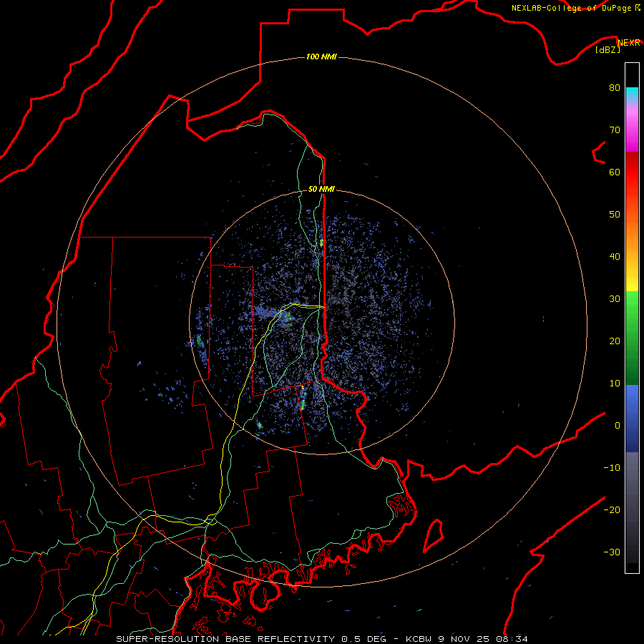
Task: Click the 60 value on the dBZ scale
Action: 615,172
